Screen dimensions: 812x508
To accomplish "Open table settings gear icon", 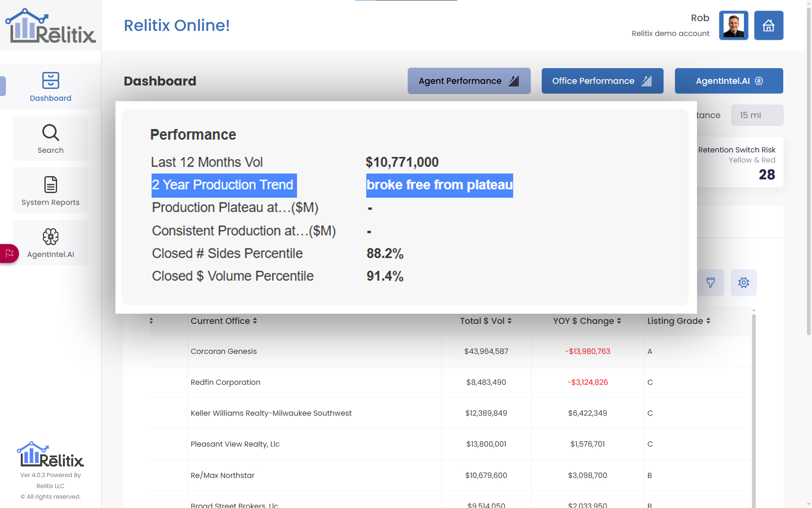I will 743,282.
